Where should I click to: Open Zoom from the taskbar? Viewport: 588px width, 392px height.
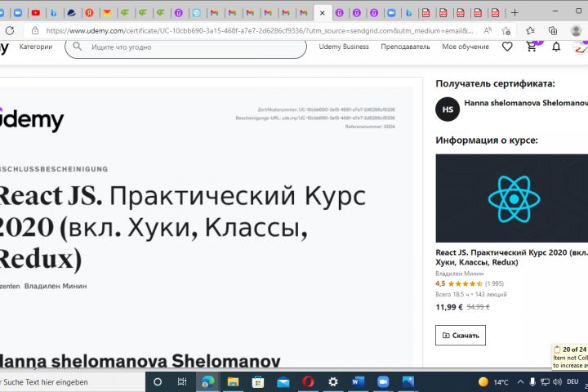click(383, 382)
